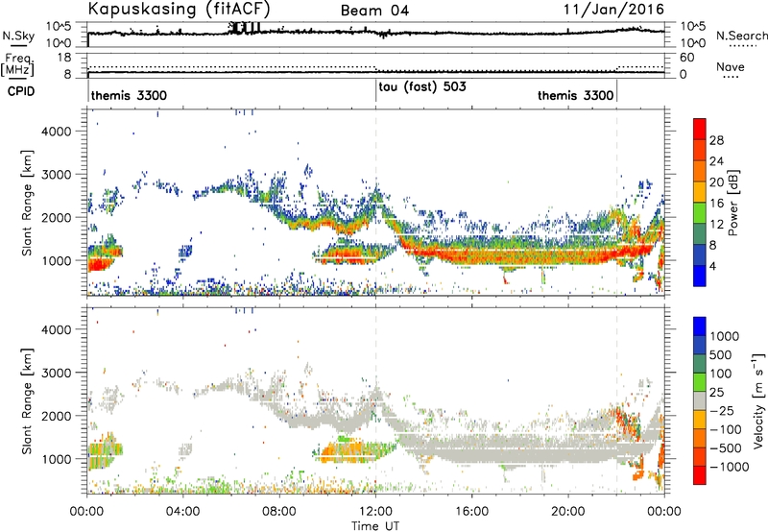Click the 'themis 3300' label after tau (fast) 503
Viewport: 768px width, 532px height.
coord(575,95)
